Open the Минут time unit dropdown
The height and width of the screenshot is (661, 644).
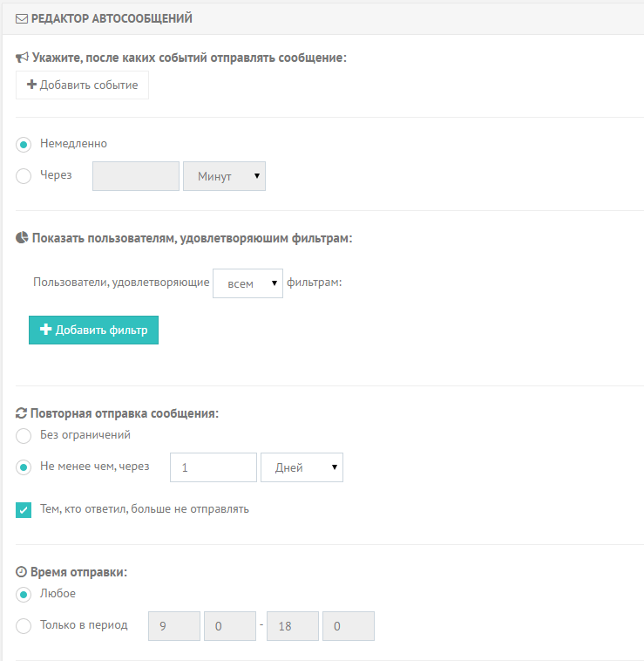click(x=224, y=176)
